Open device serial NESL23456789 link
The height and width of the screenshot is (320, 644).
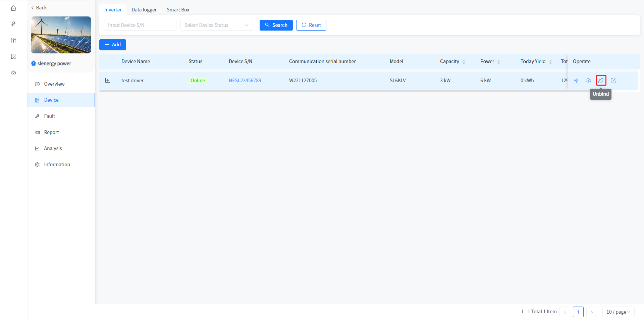(x=245, y=81)
